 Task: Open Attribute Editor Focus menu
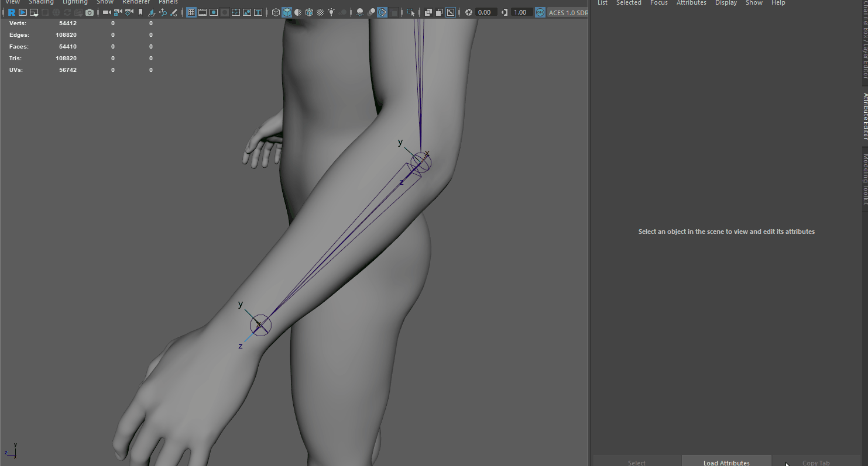[x=659, y=3]
